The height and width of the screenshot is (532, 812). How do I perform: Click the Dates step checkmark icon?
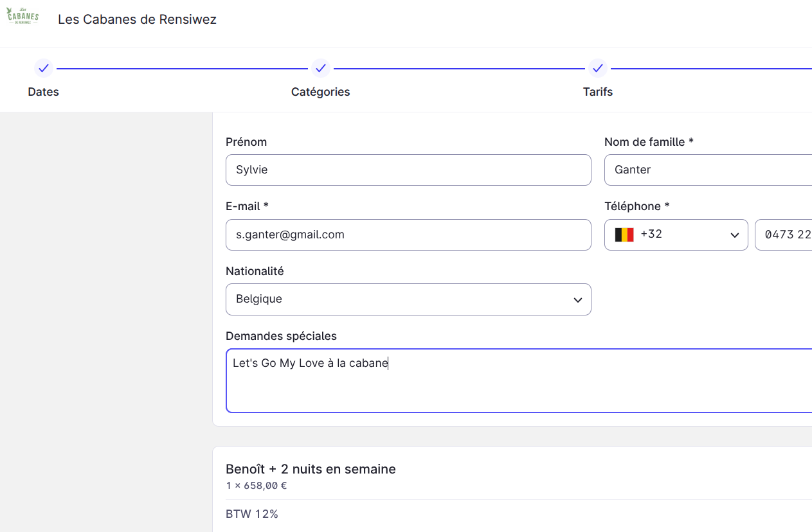pyautogui.click(x=43, y=68)
